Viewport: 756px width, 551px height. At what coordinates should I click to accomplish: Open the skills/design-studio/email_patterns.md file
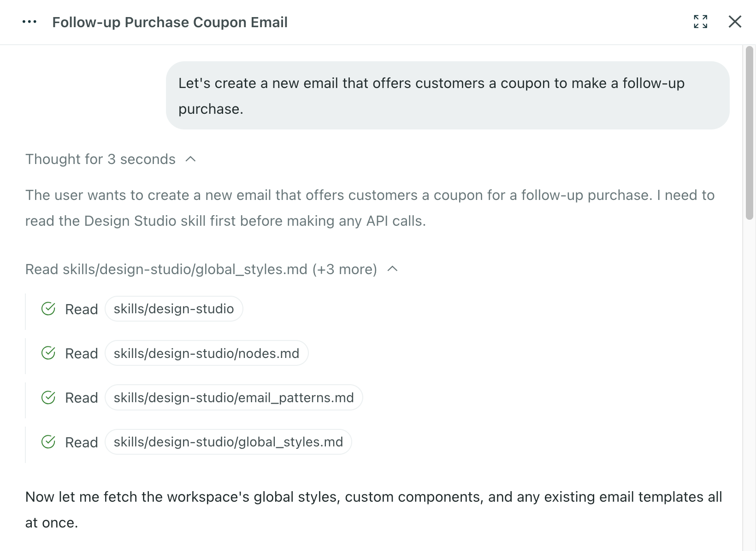coord(234,398)
